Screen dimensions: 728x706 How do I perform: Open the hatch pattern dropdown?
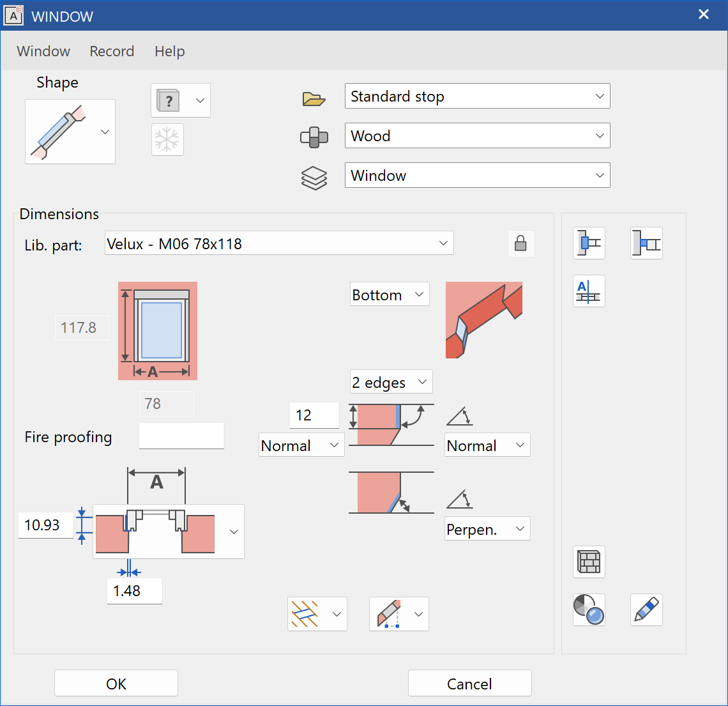317,614
